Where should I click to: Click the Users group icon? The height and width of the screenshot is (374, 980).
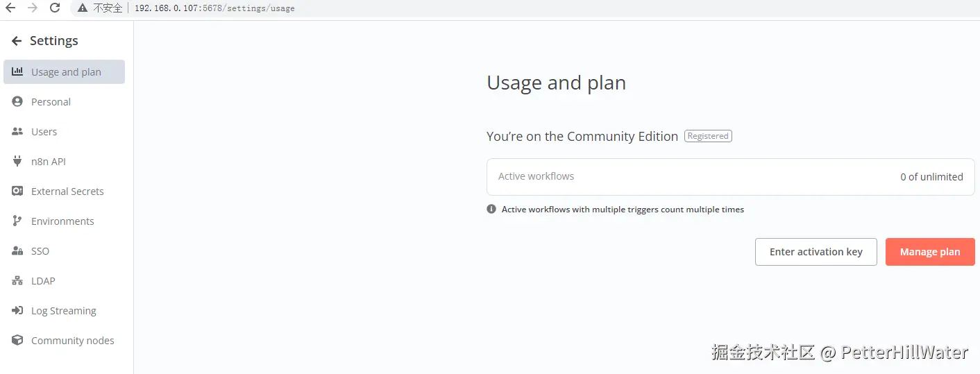17,131
